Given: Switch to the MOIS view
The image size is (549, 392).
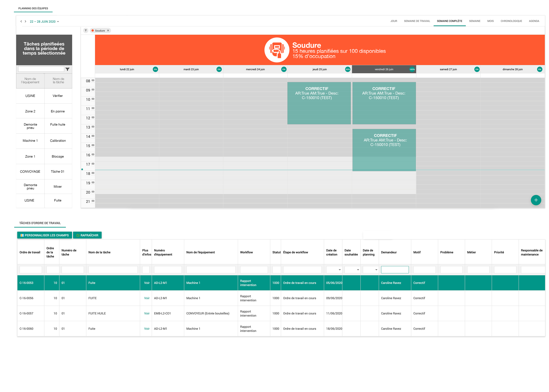Looking at the screenshot, I should 491,21.
